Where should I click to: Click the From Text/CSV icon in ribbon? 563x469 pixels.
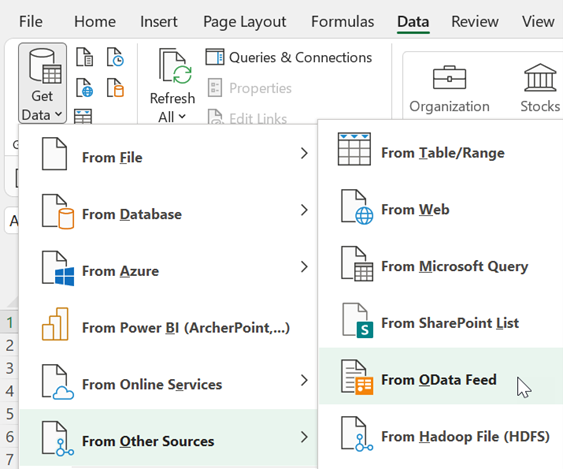click(84, 57)
